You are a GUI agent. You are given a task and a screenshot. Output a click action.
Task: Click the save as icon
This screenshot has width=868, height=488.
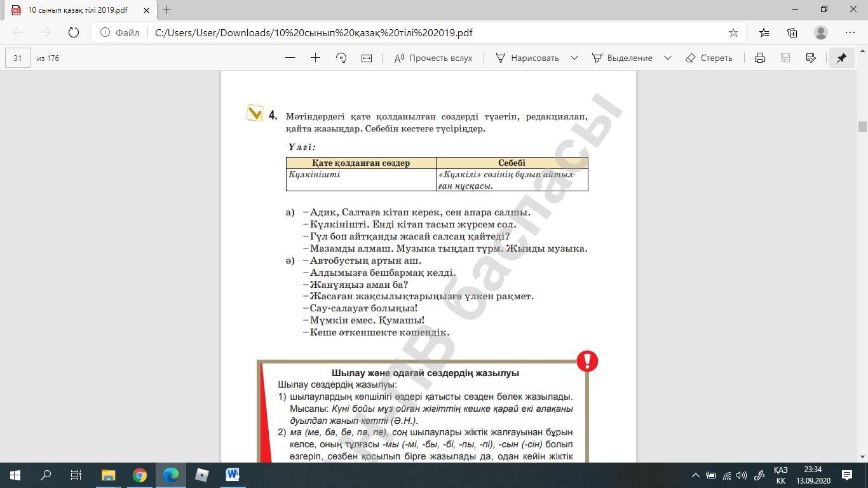pyautogui.click(x=811, y=58)
